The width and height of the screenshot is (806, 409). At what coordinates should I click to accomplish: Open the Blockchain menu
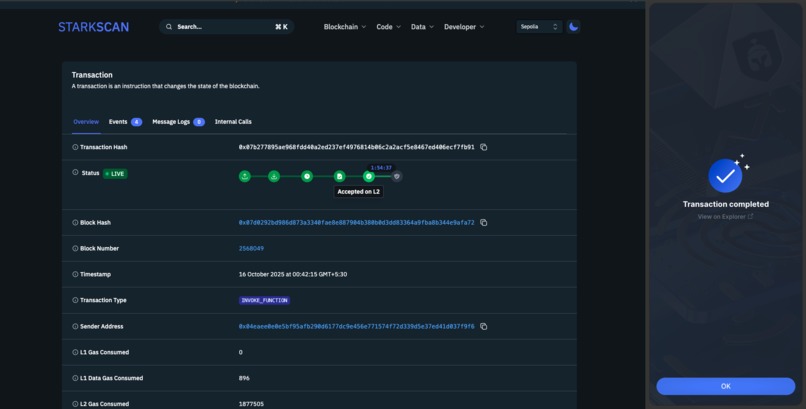(x=344, y=27)
